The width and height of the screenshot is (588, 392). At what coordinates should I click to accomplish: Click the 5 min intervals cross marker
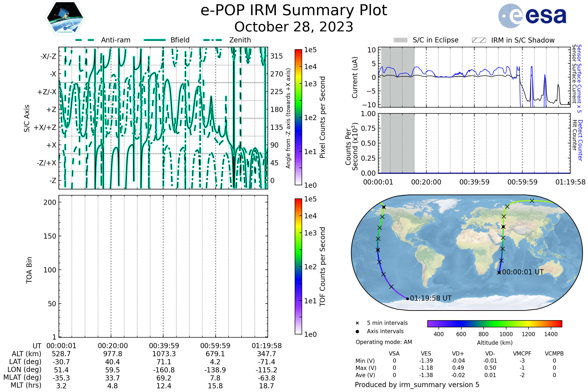point(357,323)
